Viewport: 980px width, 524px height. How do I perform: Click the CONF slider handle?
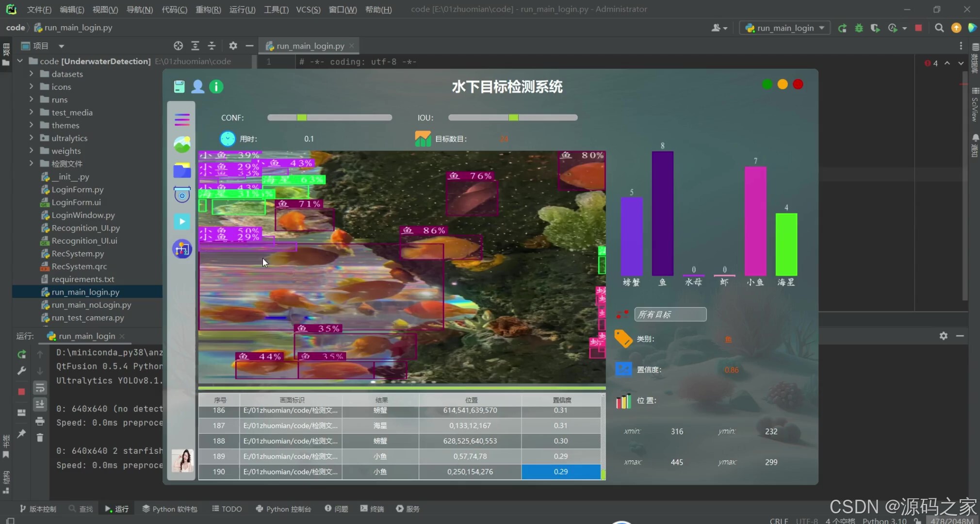tap(302, 117)
